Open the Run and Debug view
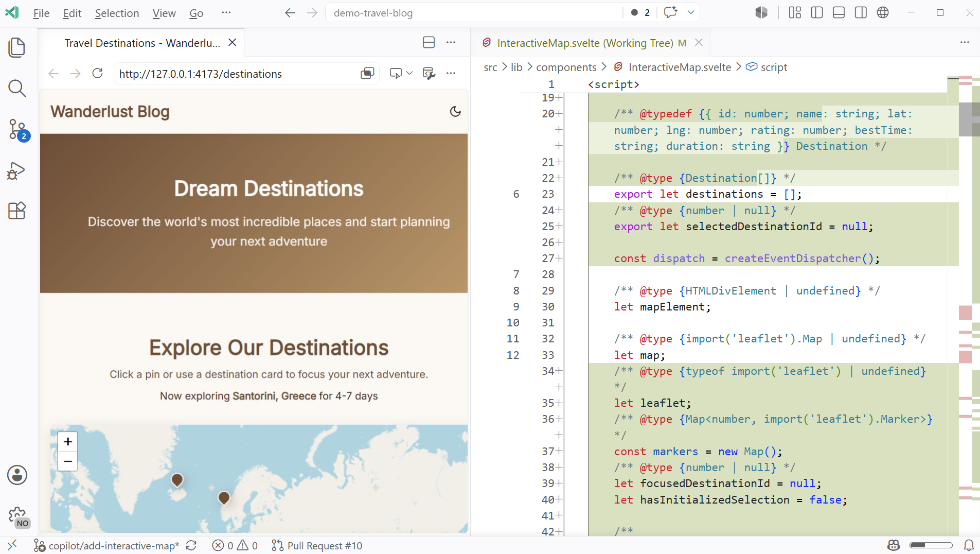Image resolution: width=980 pixels, height=554 pixels. click(x=17, y=170)
